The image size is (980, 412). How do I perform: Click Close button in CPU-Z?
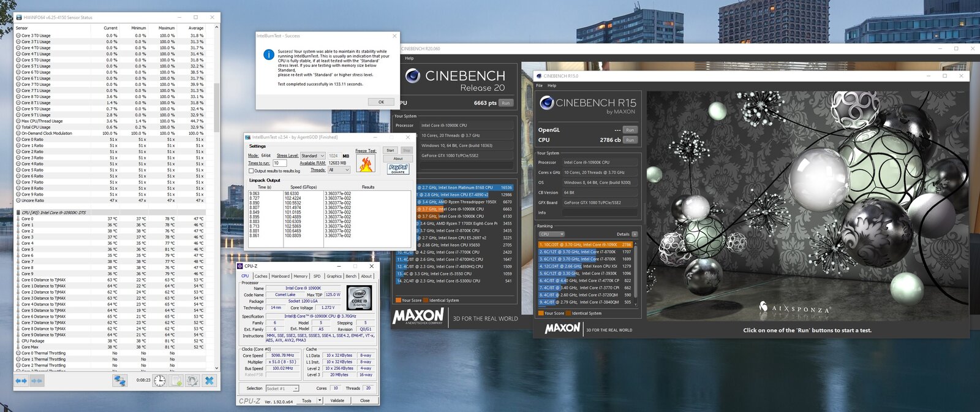point(365,400)
